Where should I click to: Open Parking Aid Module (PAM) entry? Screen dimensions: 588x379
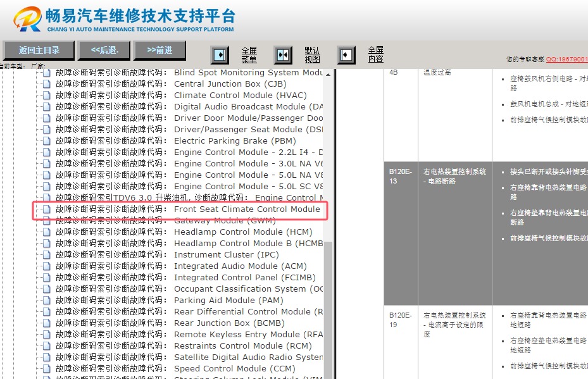coord(170,301)
